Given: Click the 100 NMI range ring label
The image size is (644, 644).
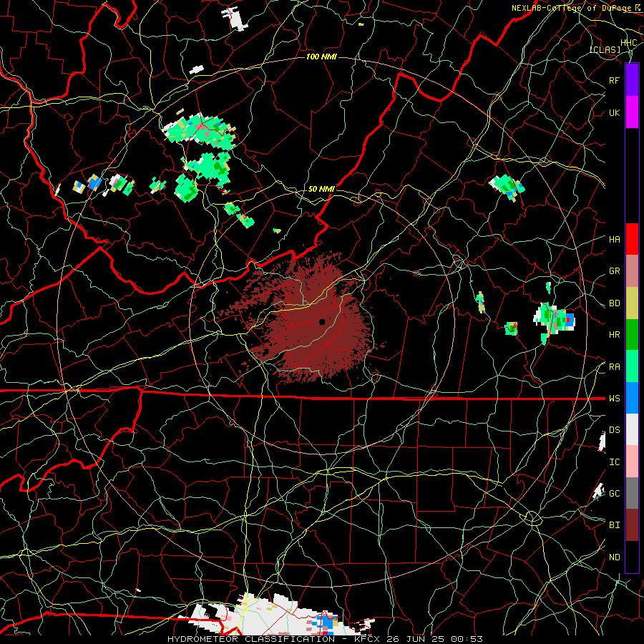Looking at the screenshot, I should point(321,57).
